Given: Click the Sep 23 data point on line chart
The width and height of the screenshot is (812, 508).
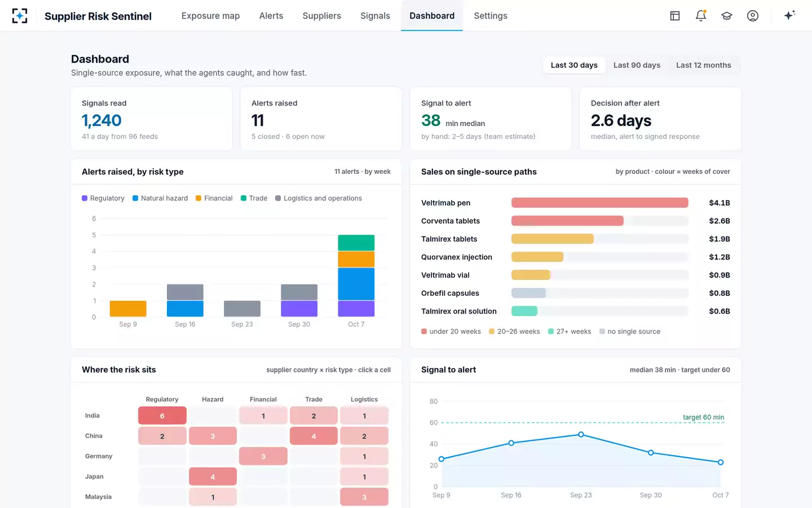Looking at the screenshot, I should click(x=581, y=435).
